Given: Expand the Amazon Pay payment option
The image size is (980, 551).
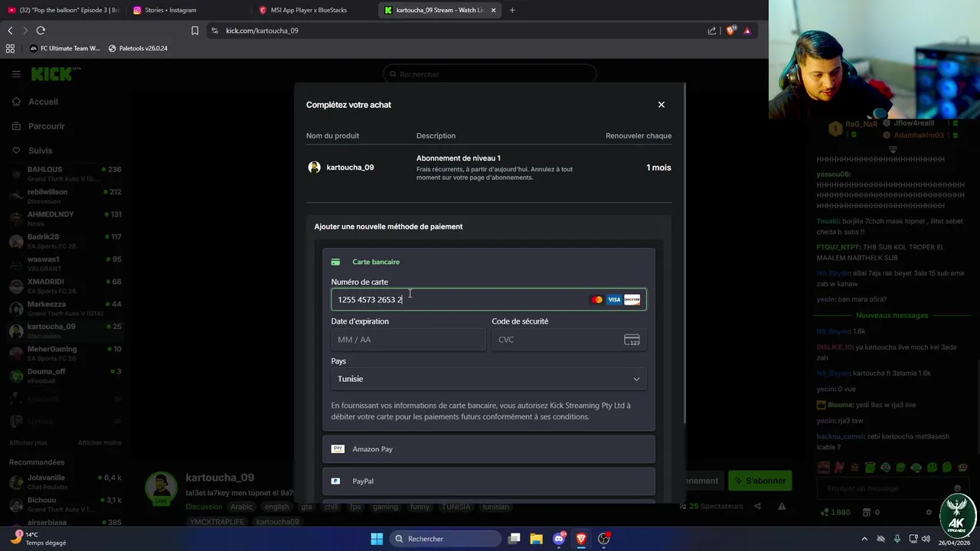Looking at the screenshot, I should 488,449.
